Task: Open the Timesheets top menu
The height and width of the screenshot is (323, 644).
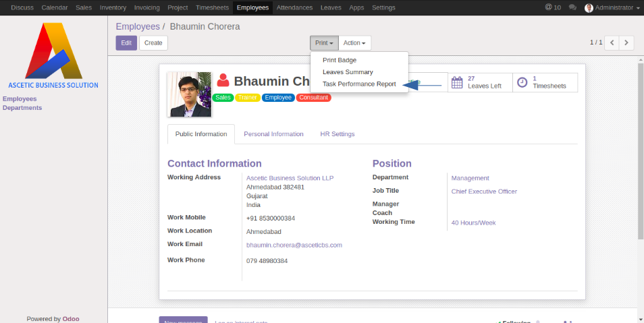Action: pos(213,7)
